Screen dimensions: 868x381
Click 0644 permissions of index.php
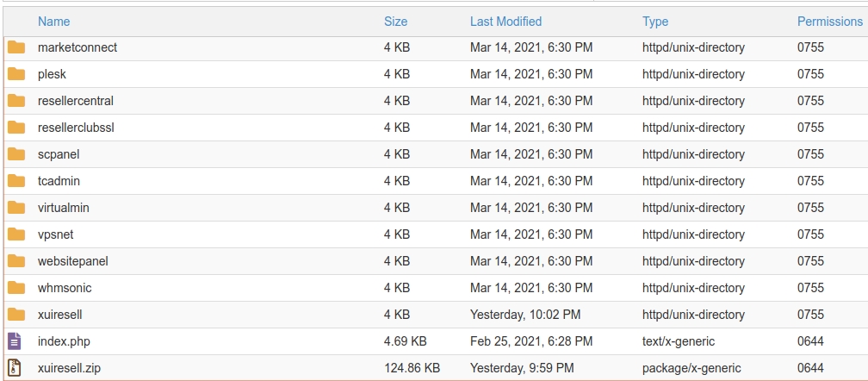[x=810, y=341]
